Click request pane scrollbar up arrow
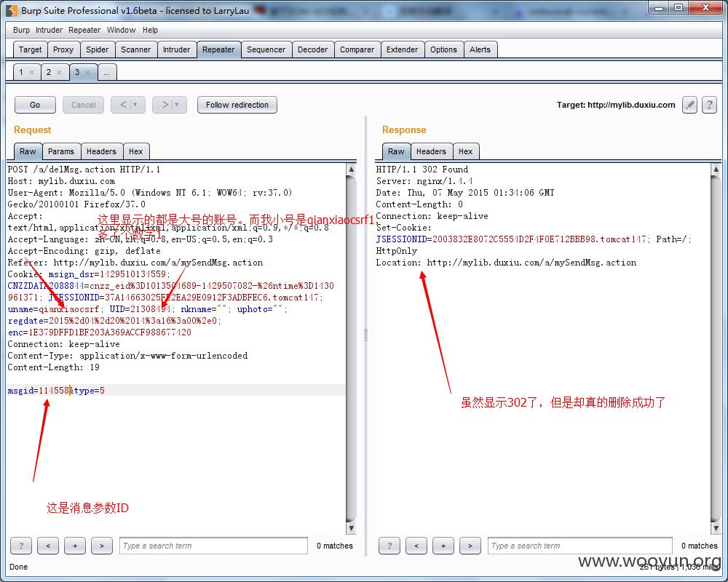Image resolution: width=728 pixels, height=582 pixels. pyautogui.click(x=352, y=170)
